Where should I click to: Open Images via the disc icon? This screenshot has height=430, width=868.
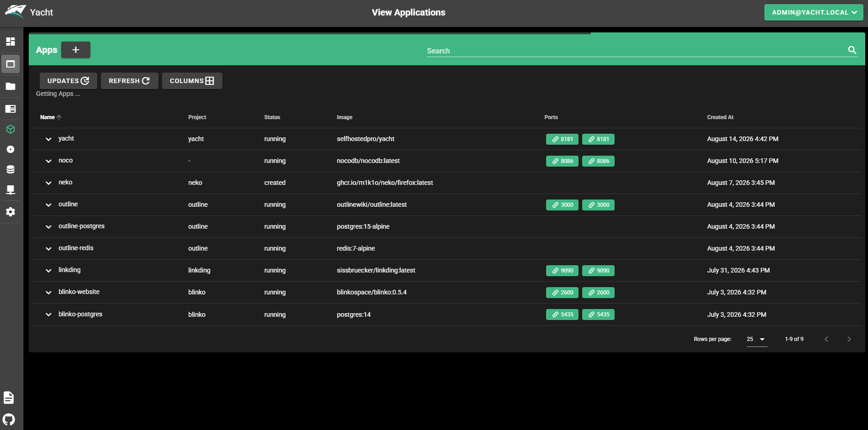(x=11, y=149)
